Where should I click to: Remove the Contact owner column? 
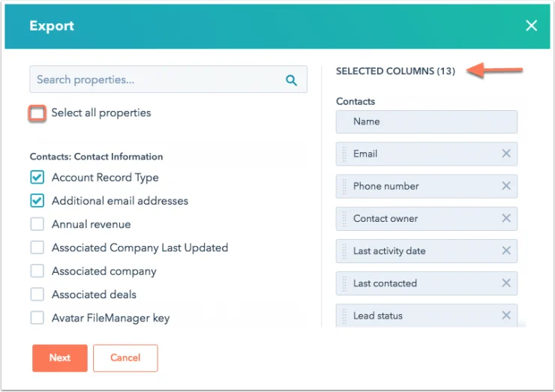click(505, 218)
